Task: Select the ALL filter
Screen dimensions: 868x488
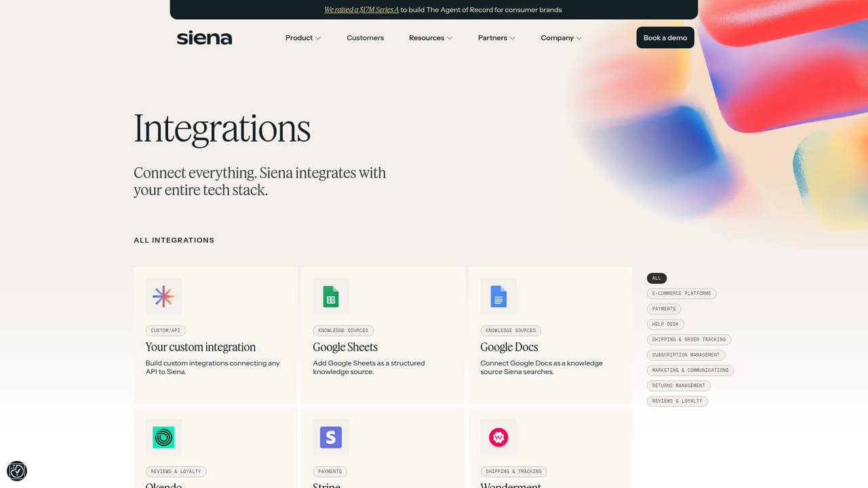Action: click(656, 278)
